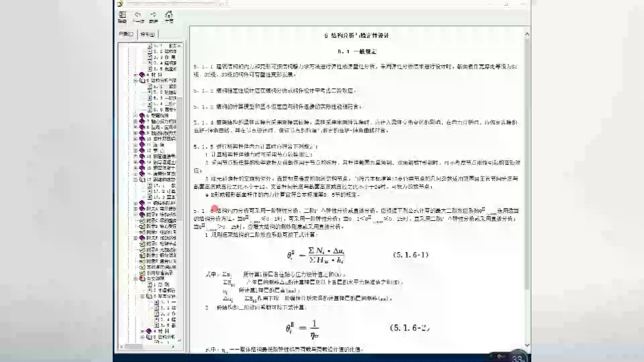Screen dimensions: 644x362
Task: Click the tree panel horizontal scrollbar thumb
Action: click(x=134, y=347)
